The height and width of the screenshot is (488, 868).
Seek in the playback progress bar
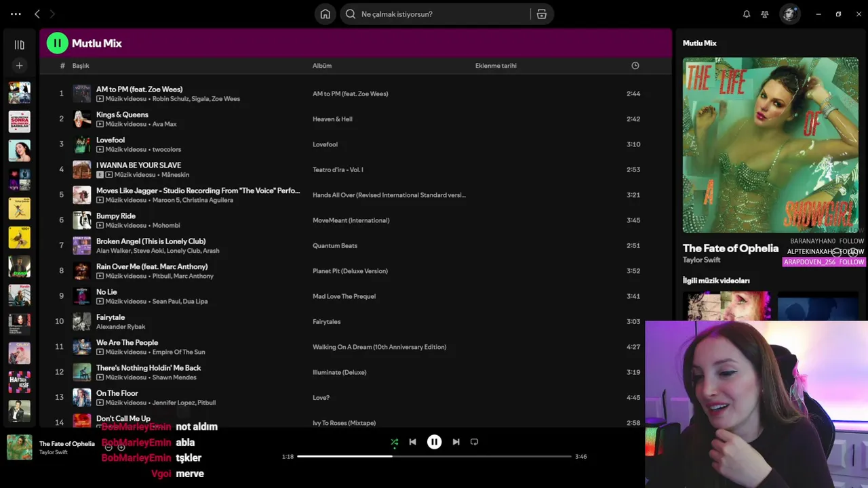(x=434, y=456)
